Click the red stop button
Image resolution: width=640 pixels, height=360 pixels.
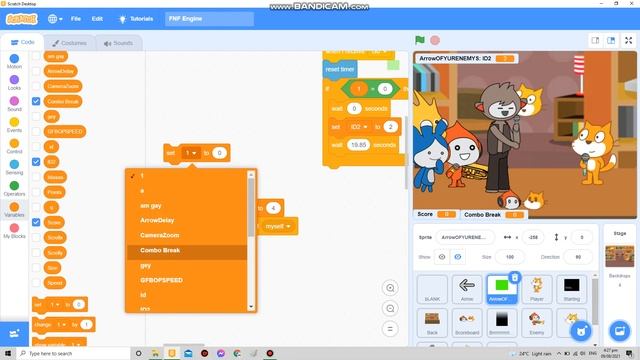coord(435,40)
